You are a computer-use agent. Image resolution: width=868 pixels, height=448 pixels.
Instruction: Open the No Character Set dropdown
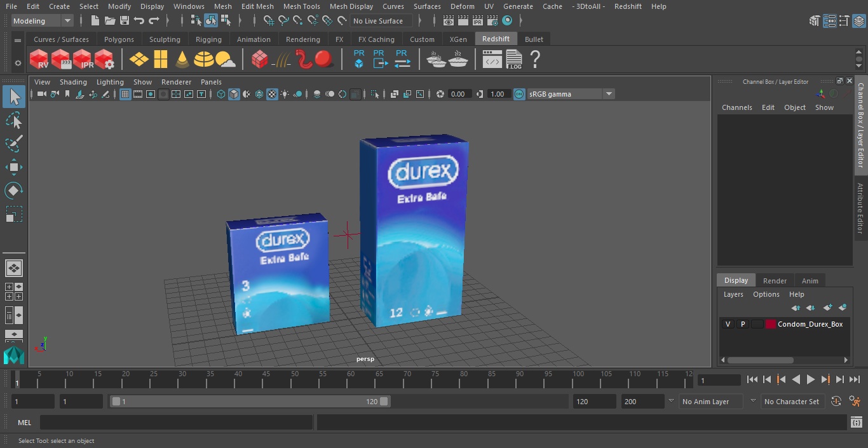pos(792,402)
